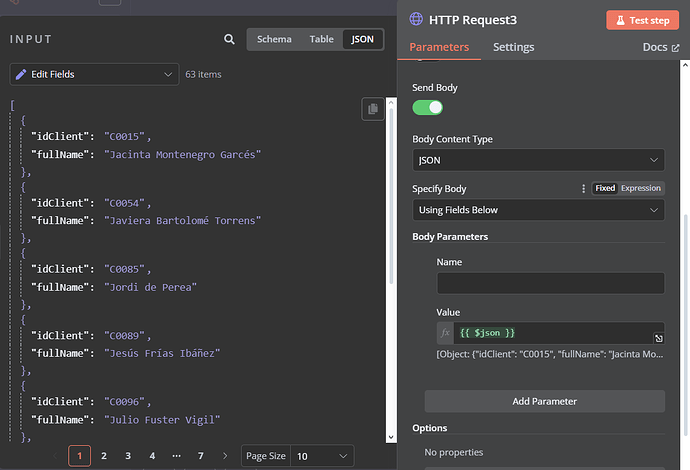This screenshot has height=470, width=690.
Task: Click the HTTP Request3 globe icon
Action: click(x=416, y=19)
